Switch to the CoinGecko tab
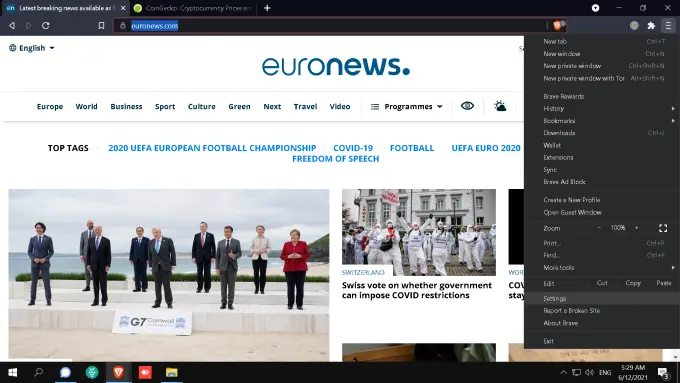The height and width of the screenshot is (383, 680). pos(193,8)
